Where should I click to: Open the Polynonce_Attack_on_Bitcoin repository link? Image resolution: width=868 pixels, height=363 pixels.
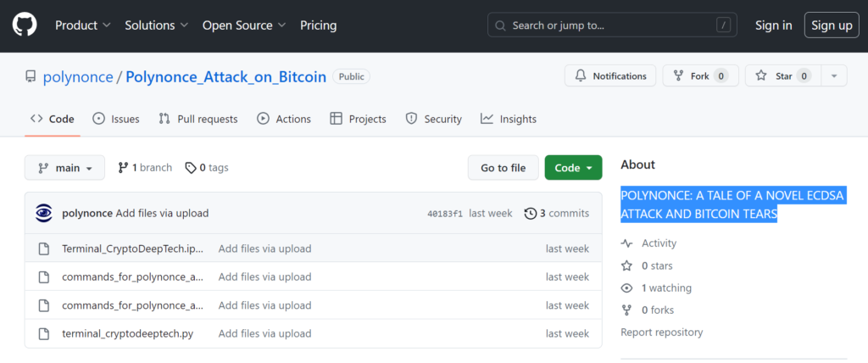pyautogui.click(x=225, y=76)
